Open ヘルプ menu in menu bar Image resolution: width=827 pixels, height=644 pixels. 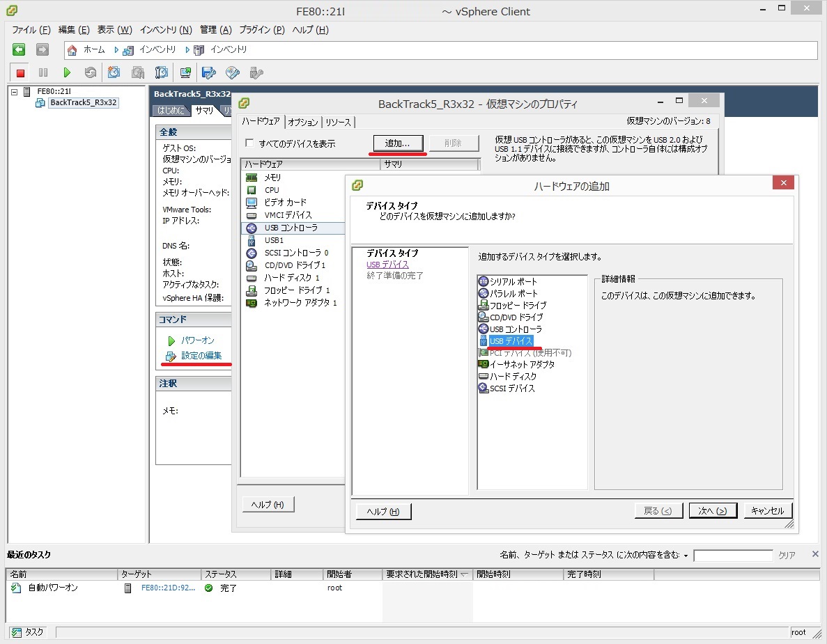point(310,30)
